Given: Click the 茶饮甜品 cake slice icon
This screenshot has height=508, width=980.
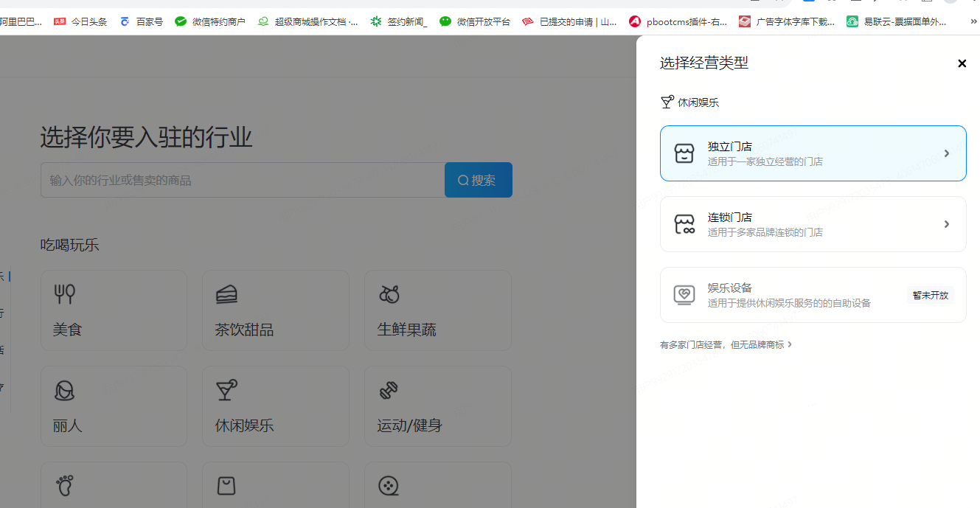Looking at the screenshot, I should point(226,295).
